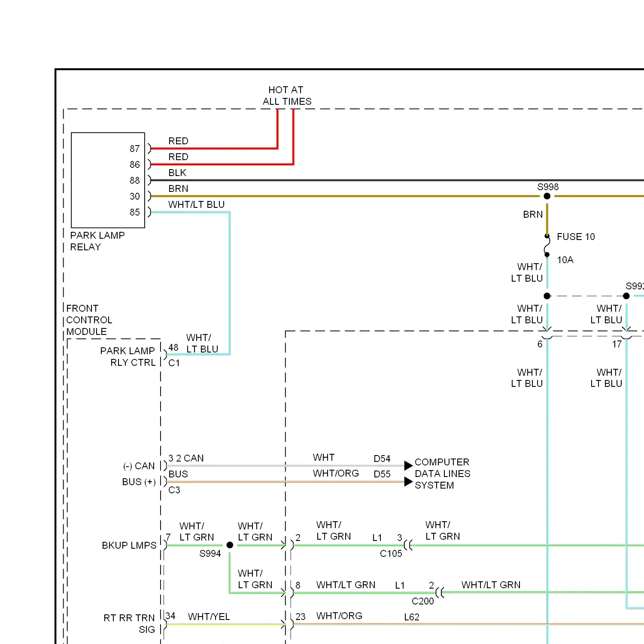Click the arrowhead after D55
This screenshot has height=644, width=644.
tap(409, 482)
